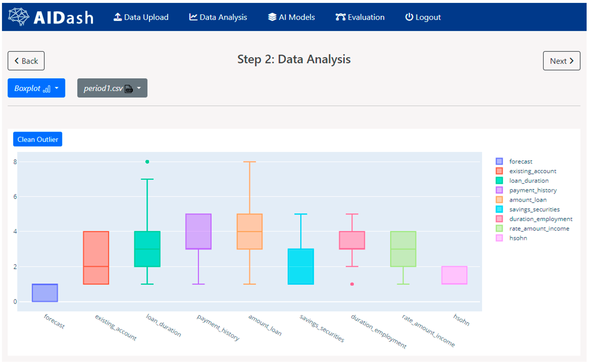The width and height of the screenshot is (591, 364).
Task: Hide the hsohn series via legend
Action: click(x=518, y=238)
